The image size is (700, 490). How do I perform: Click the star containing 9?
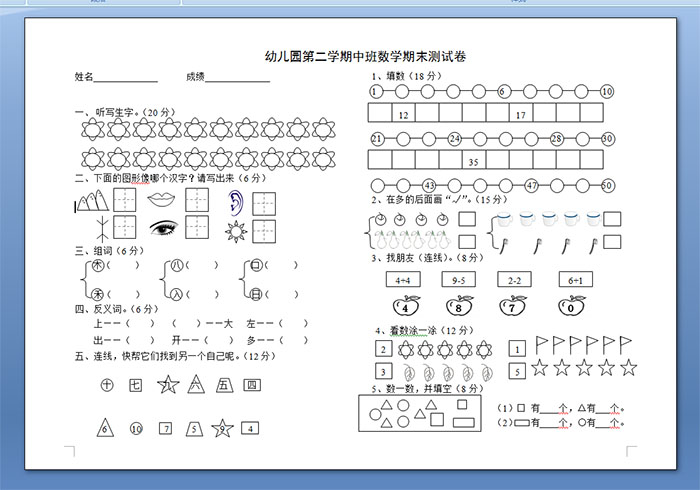point(222,428)
